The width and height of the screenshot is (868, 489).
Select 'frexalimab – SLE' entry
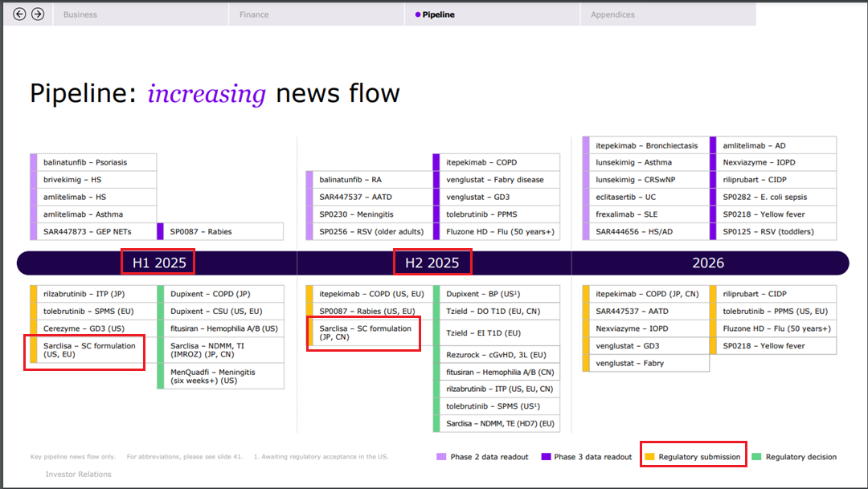click(646, 214)
